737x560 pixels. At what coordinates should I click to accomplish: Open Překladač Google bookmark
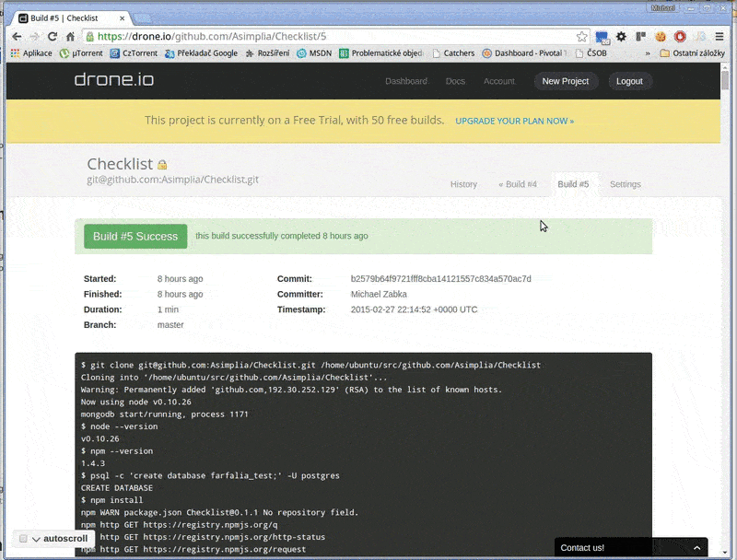click(201, 53)
